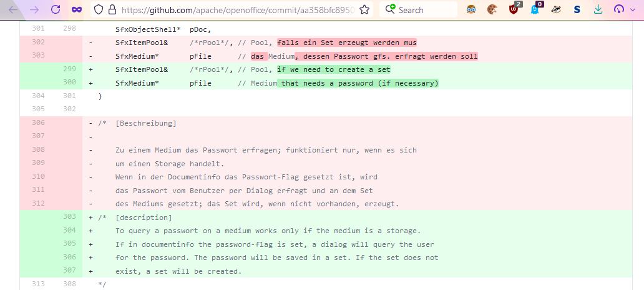
Task: Select added diff line number 299
Action: click(69, 69)
